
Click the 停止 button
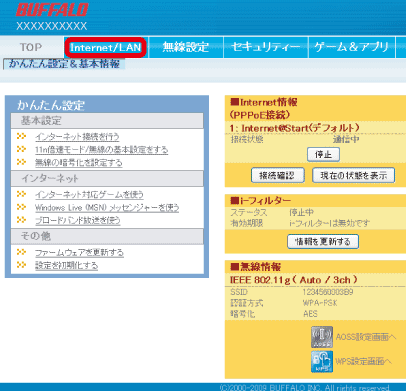click(323, 155)
